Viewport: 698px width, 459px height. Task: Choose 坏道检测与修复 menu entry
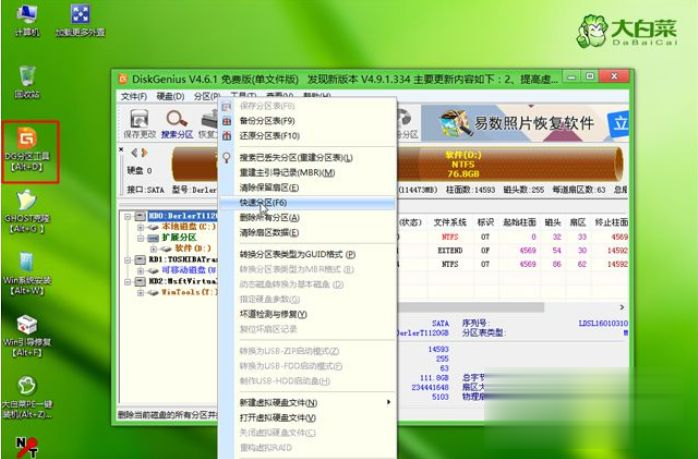pyautogui.click(x=307, y=314)
